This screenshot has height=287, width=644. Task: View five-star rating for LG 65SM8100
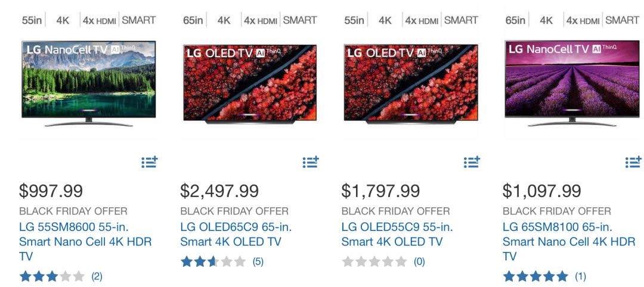(x=535, y=276)
